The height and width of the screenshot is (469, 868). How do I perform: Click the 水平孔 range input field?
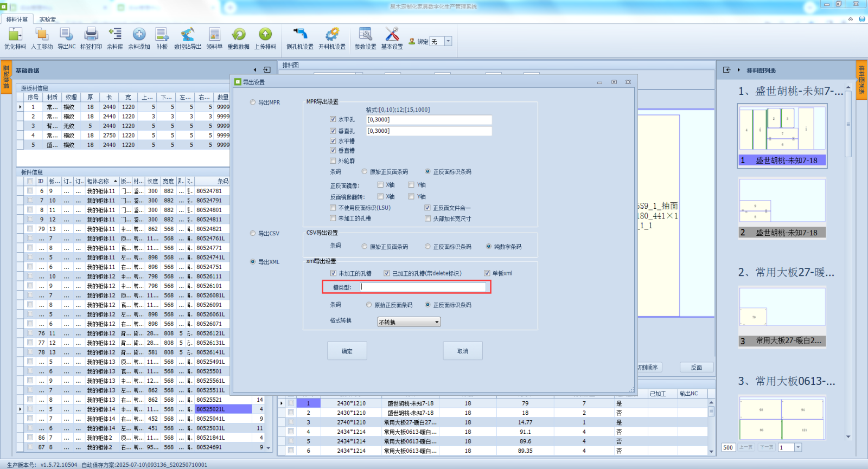pyautogui.click(x=429, y=120)
